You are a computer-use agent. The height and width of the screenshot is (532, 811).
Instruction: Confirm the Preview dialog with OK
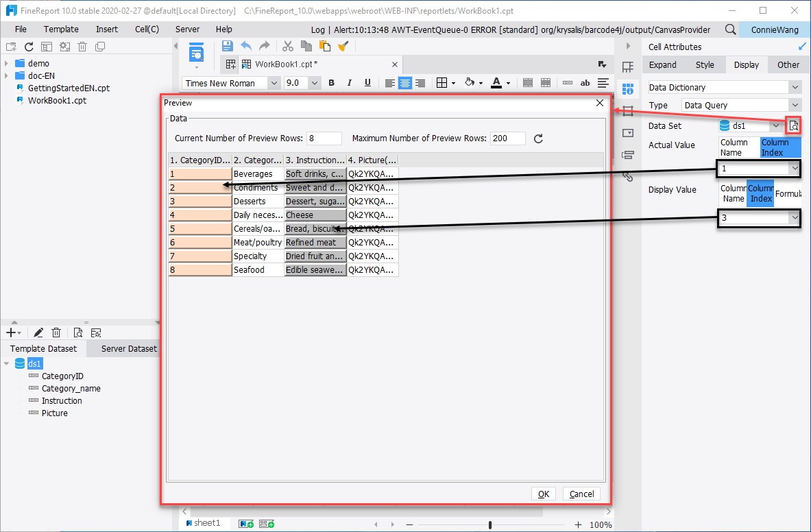tap(543, 494)
